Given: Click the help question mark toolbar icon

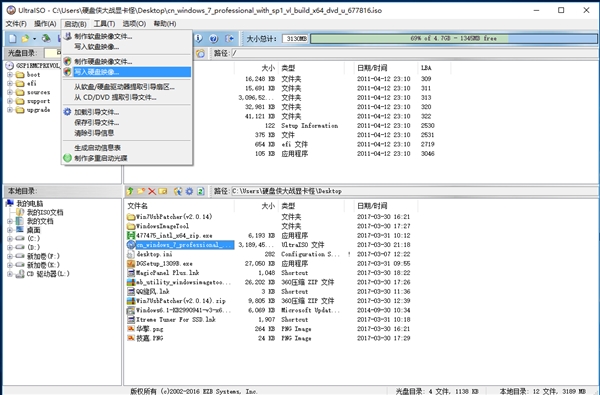Looking at the screenshot, I should 214,38.
